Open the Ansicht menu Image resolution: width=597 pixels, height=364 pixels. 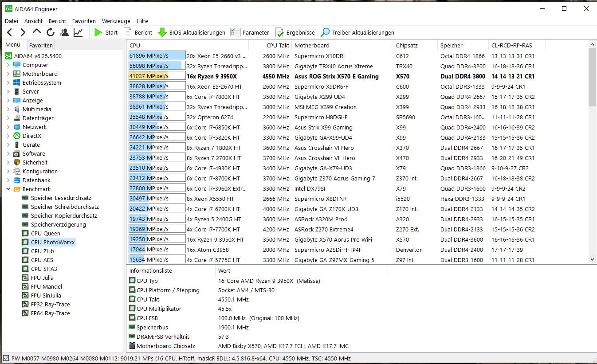point(33,21)
